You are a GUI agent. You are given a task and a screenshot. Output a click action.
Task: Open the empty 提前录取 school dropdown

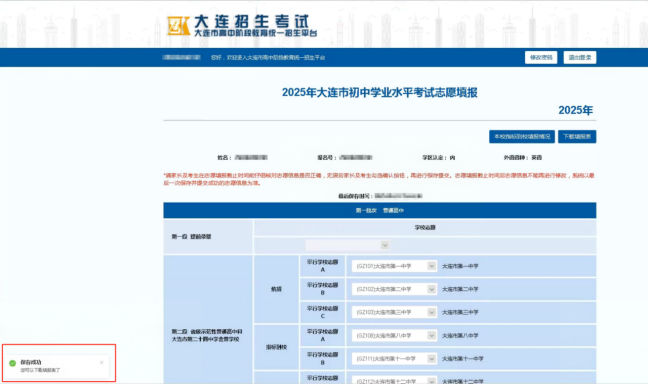(348, 245)
